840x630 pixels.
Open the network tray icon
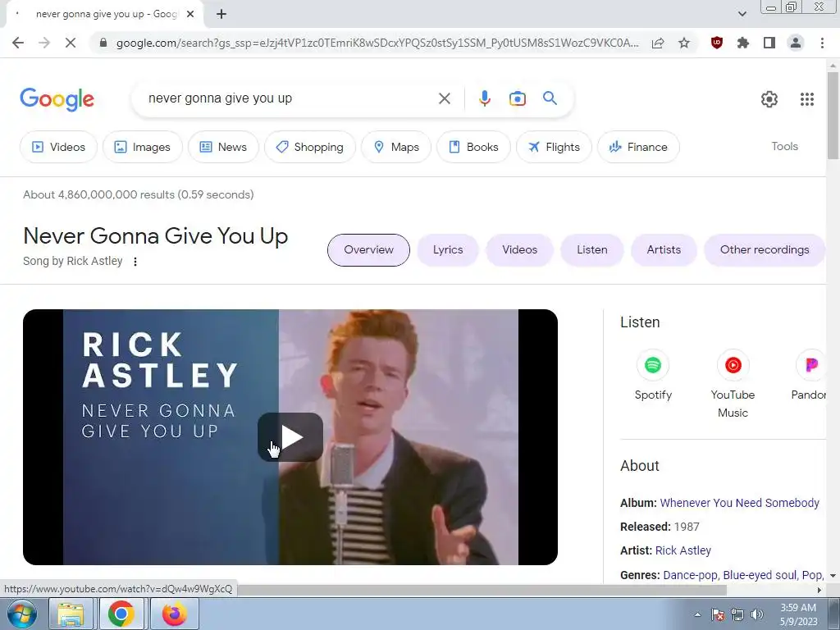pos(737,614)
